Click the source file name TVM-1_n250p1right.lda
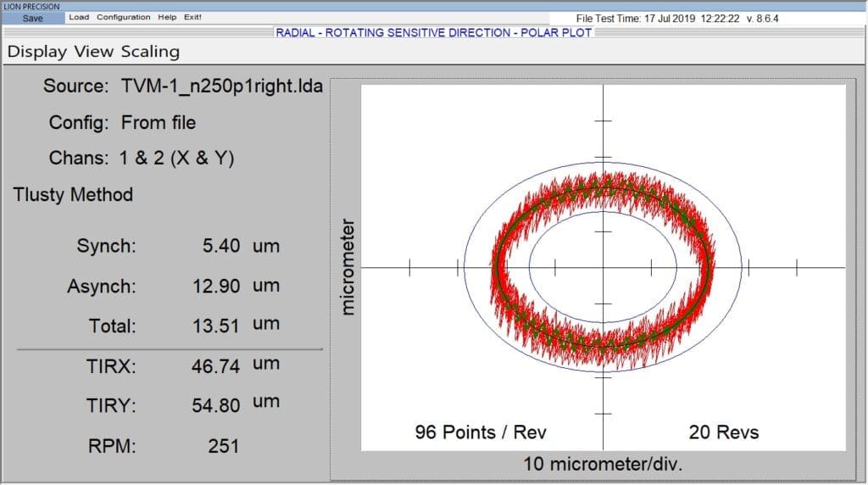This screenshot has width=868, height=485. 222,86
